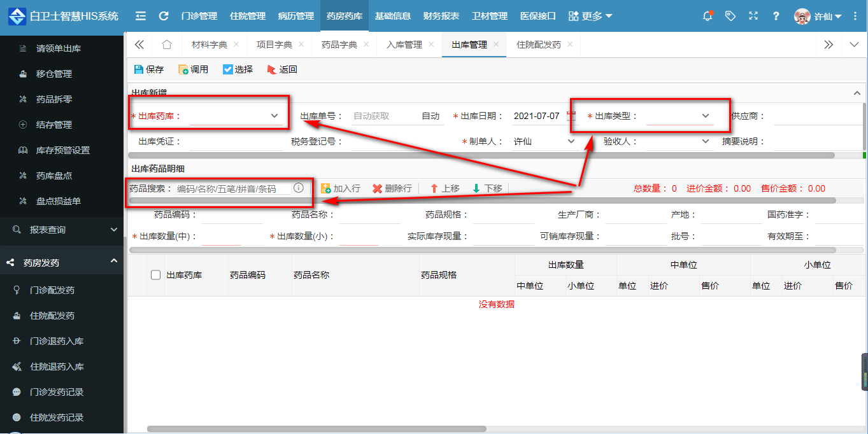The width and height of the screenshot is (868, 434).
Task: Click 下移 move down button
Action: pyautogui.click(x=487, y=188)
